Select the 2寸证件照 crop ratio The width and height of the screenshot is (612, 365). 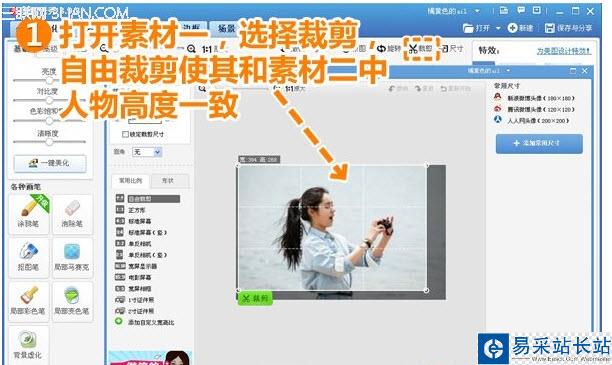point(135,311)
